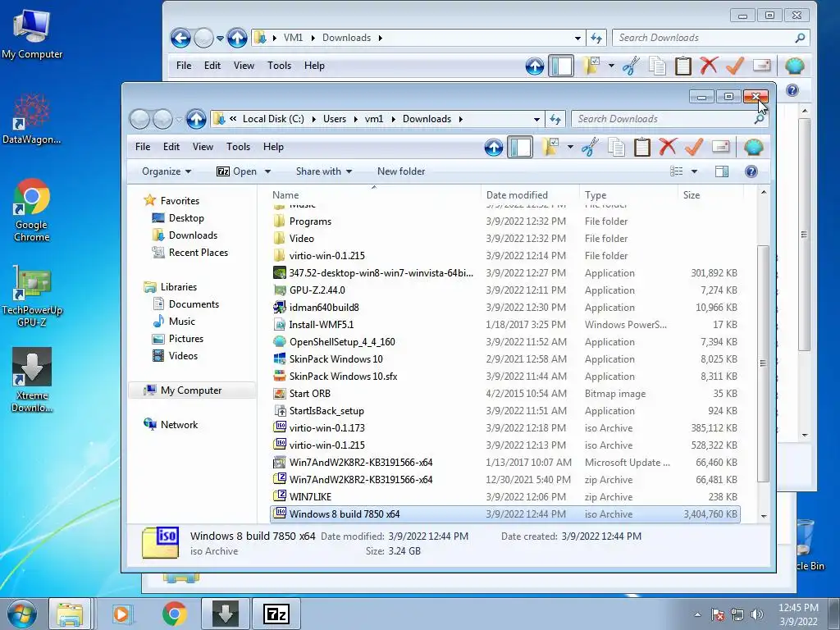Screen dimensions: 840x630
Task: Show hidden system tray icons arrow
Action: tap(697, 614)
